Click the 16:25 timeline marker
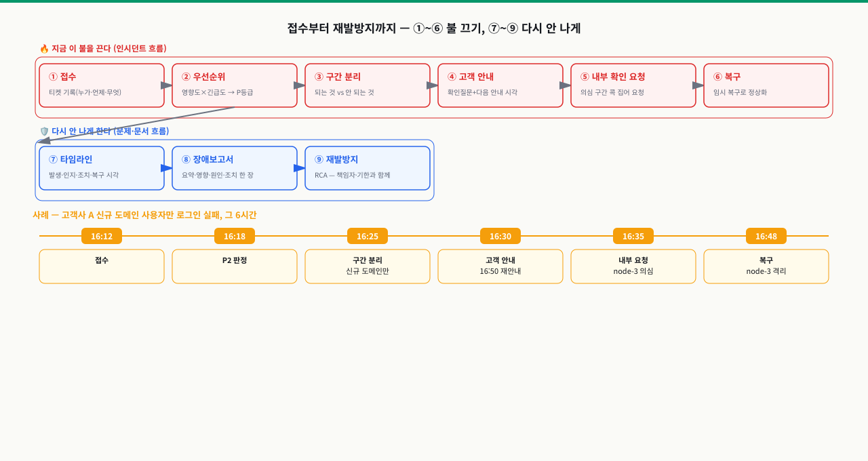Image resolution: width=868 pixels, height=461 pixels. (368, 236)
